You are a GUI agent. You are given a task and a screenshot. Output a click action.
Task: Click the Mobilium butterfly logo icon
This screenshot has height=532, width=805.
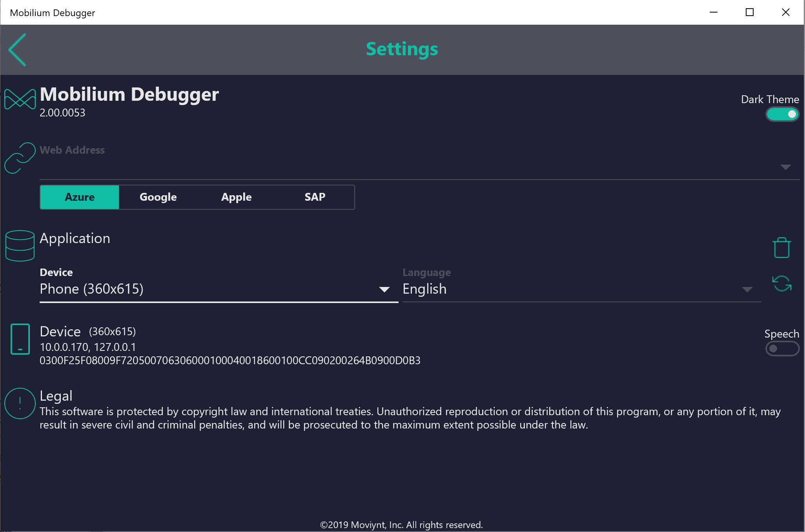[20, 100]
